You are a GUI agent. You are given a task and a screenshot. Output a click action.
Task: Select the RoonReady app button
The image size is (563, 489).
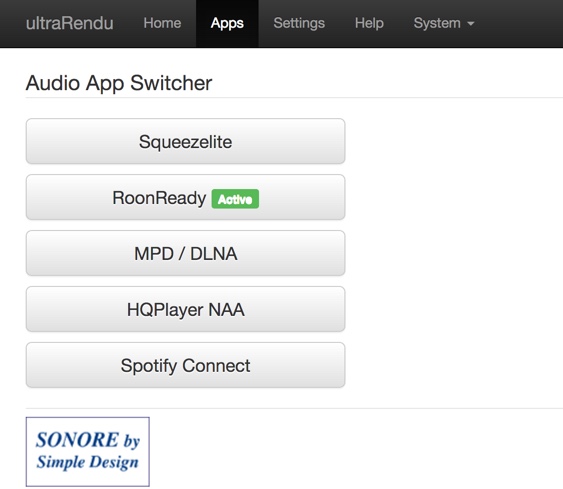click(186, 197)
